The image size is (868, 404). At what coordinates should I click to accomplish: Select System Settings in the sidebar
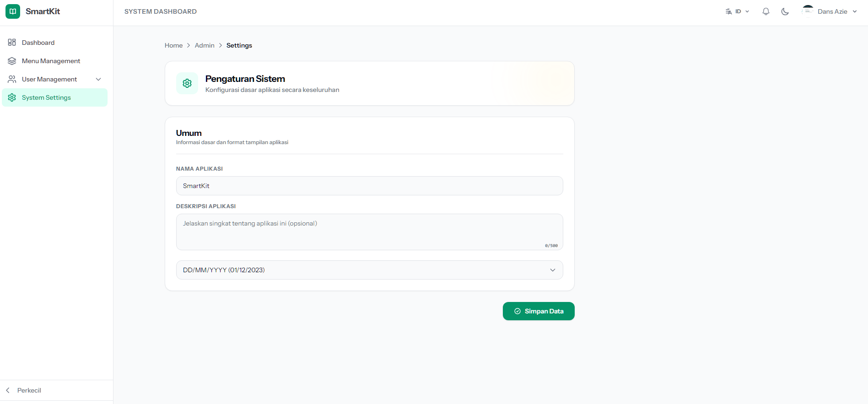point(55,97)
